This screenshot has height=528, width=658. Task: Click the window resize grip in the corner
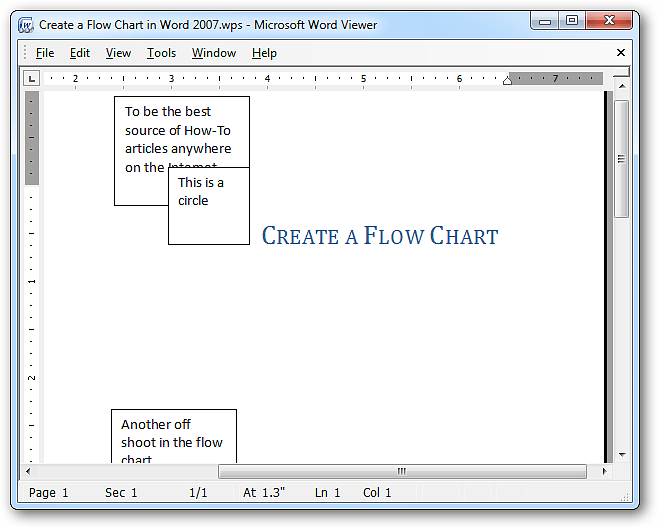pyautogui.click(x=624, y=496)
